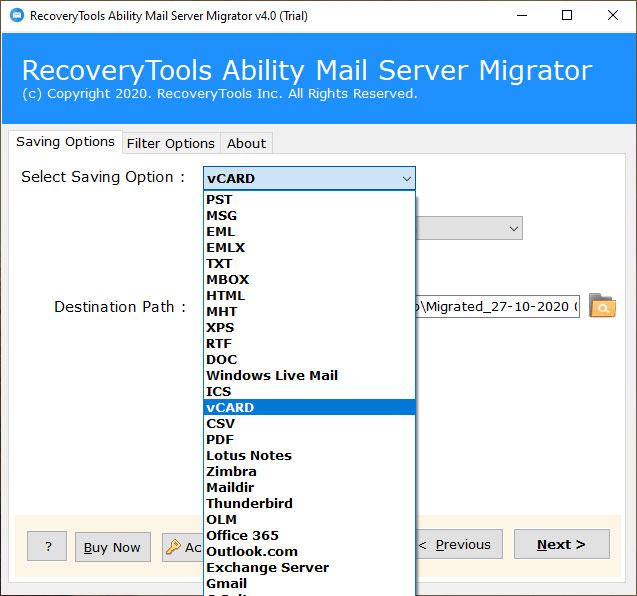Close the Ability Mail Server Migrator window

[x=613, y=15]
